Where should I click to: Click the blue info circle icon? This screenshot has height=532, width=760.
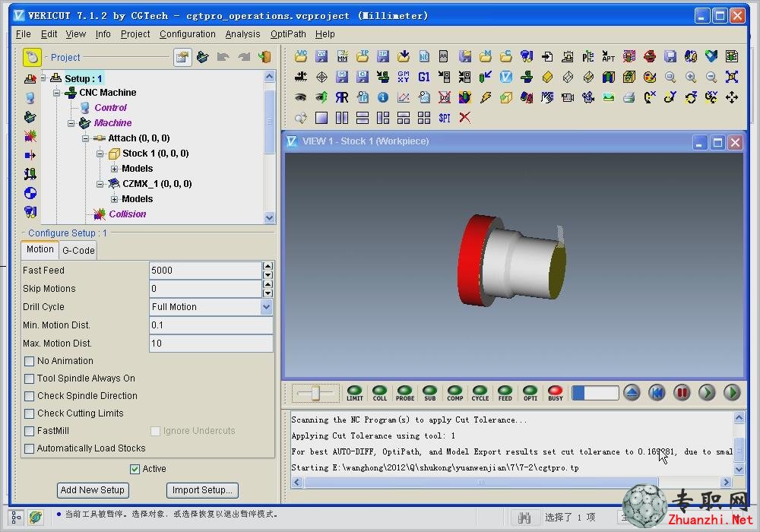tap(383, 97)
